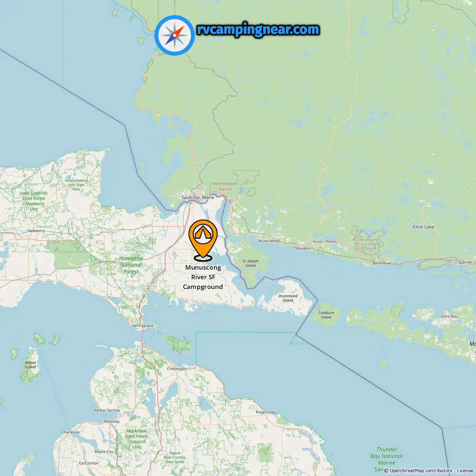476x476 pixels.
Task: Click the Mackinaw State Forest Gaylord Unit label
Action: tap(136, 439)
